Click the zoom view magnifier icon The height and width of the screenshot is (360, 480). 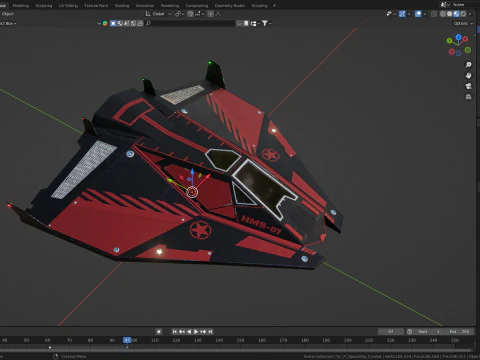point(468,65)
